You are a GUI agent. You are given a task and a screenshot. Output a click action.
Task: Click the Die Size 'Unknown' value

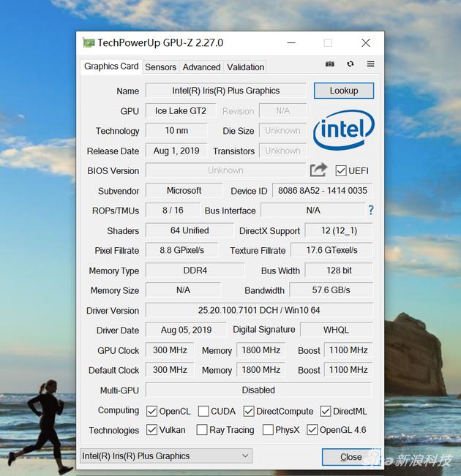point(283,131)
